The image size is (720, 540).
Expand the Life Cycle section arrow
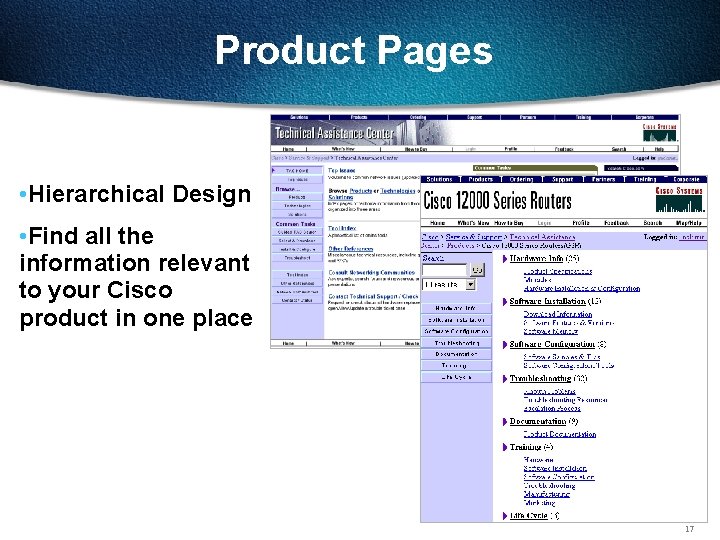(505, 516)
